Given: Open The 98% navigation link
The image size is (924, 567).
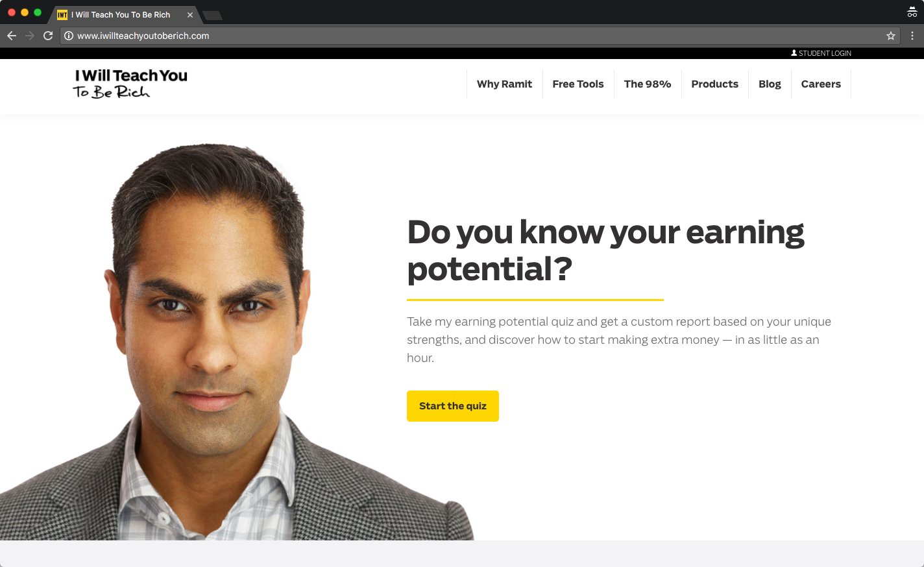Looking at the screenshot, I should [x=648, y=84].
